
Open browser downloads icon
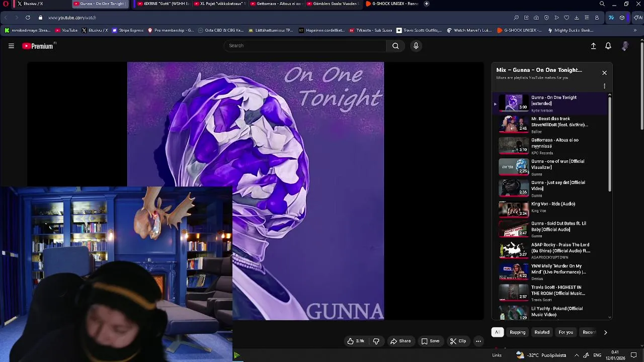tap(577, 18)
